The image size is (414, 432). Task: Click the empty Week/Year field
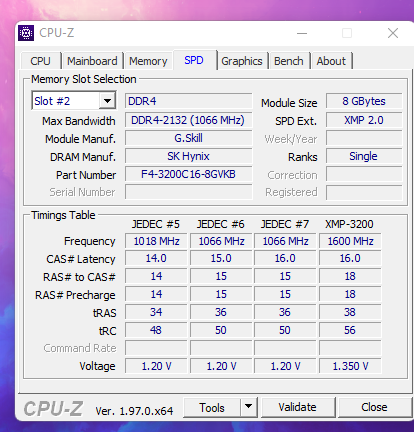[364, 138]
